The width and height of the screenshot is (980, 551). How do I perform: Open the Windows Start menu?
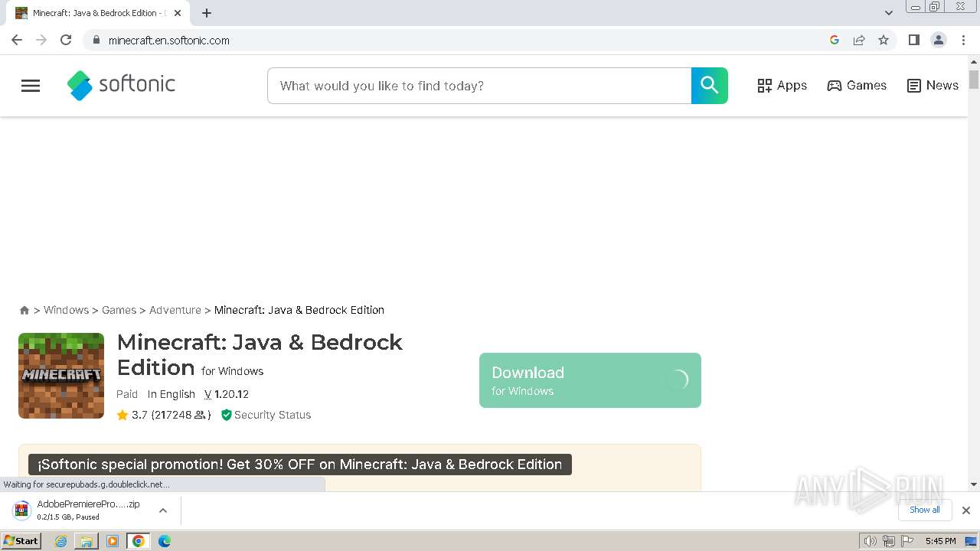[x=21, y=540]
